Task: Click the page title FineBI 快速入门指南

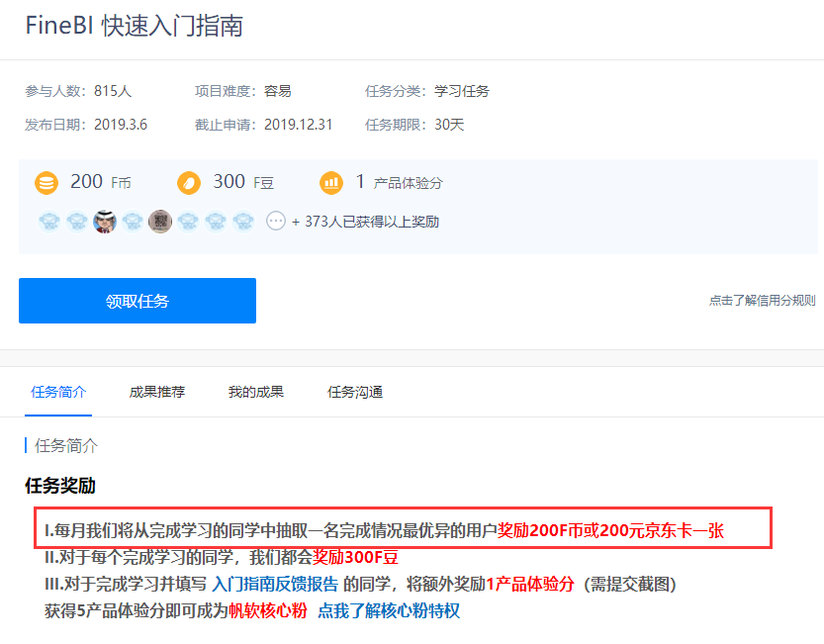Action: (x=134, y=26)
